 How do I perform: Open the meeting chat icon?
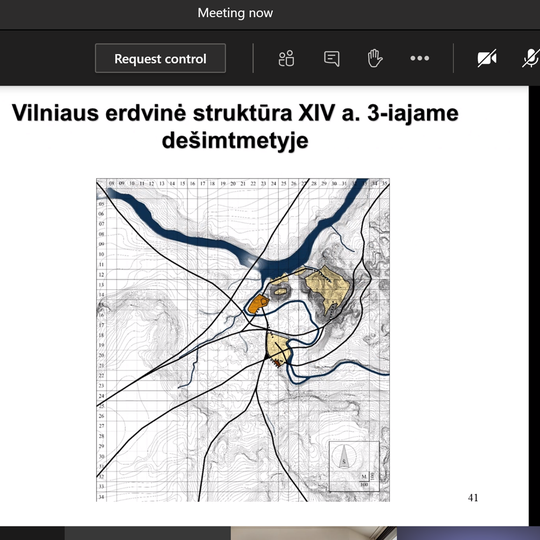[332, 59]
